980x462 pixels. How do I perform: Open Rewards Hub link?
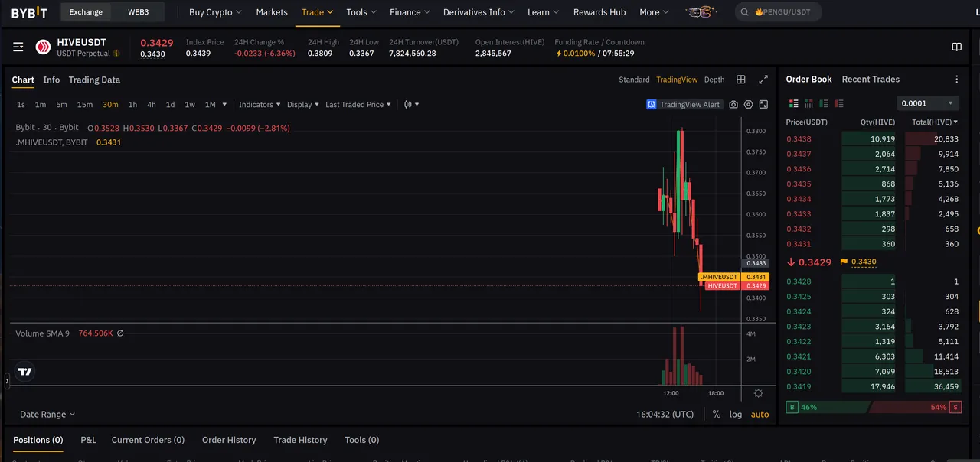tap(599, 12)
